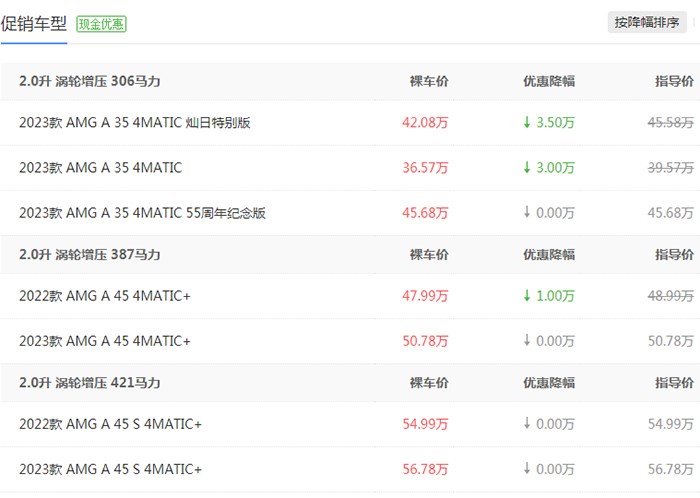
Task: Click 0.00万 discount in 2023款 A 45 4MATIC+ row
Action: [x=555, y=341]
